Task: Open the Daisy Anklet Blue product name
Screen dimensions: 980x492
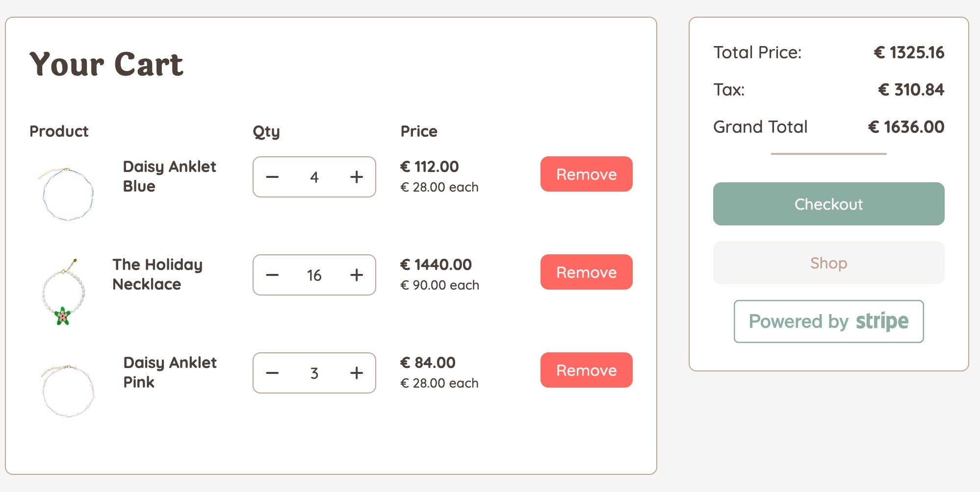Action: click(169, 176)
